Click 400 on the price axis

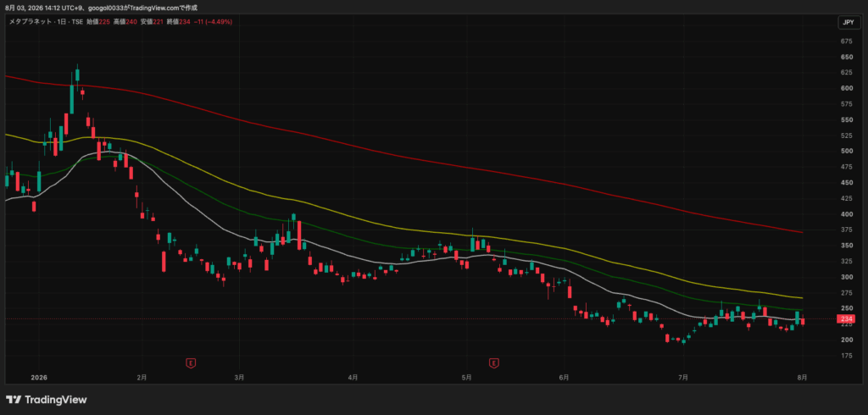tap(847, 214)
